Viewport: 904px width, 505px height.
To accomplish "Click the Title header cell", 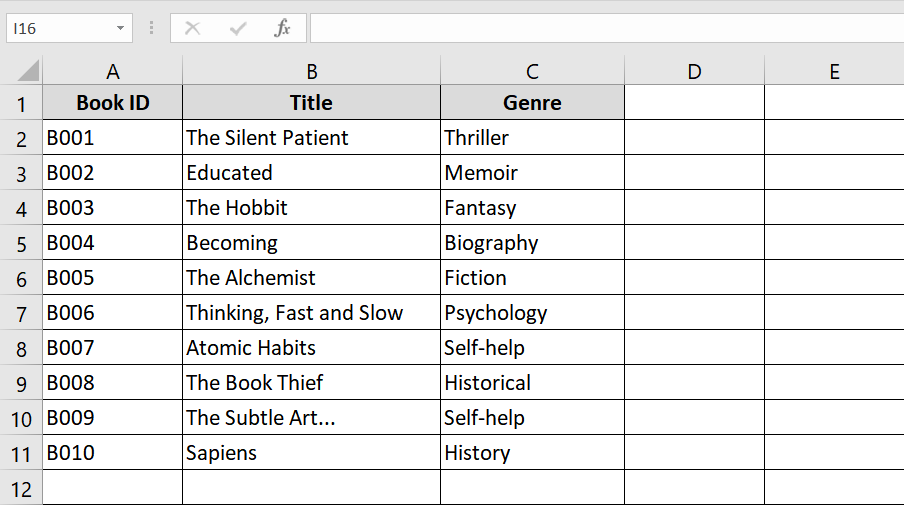I will pos(311,103).
